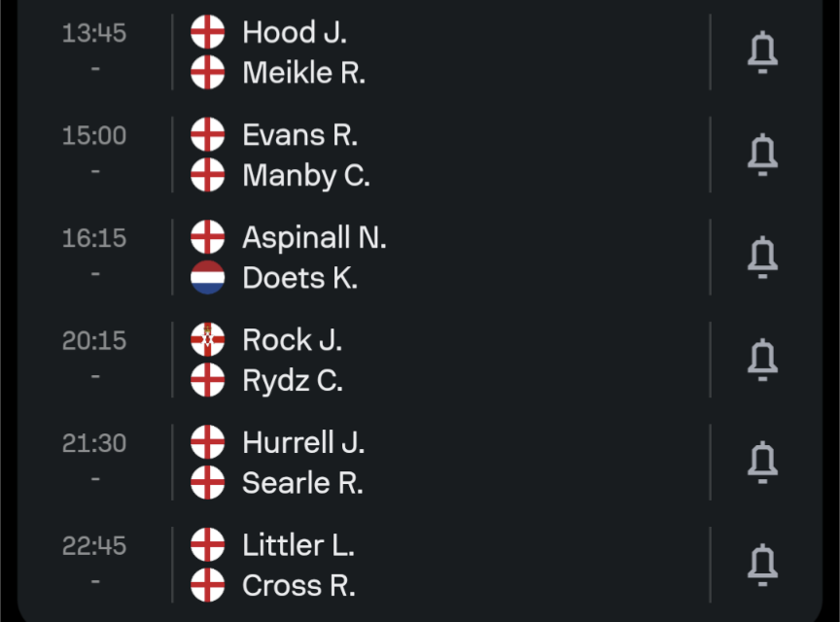Turn on bell for Aspinall vs Doets match
This screenshot has width=840, height=622.
point(762,258)
